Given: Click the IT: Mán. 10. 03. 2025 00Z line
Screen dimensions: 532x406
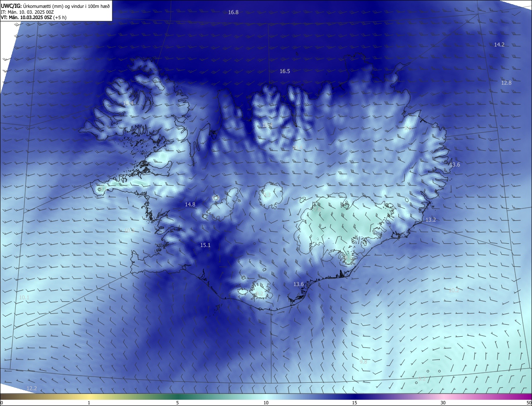Looking at the screenshot, I should pos(27,12).
